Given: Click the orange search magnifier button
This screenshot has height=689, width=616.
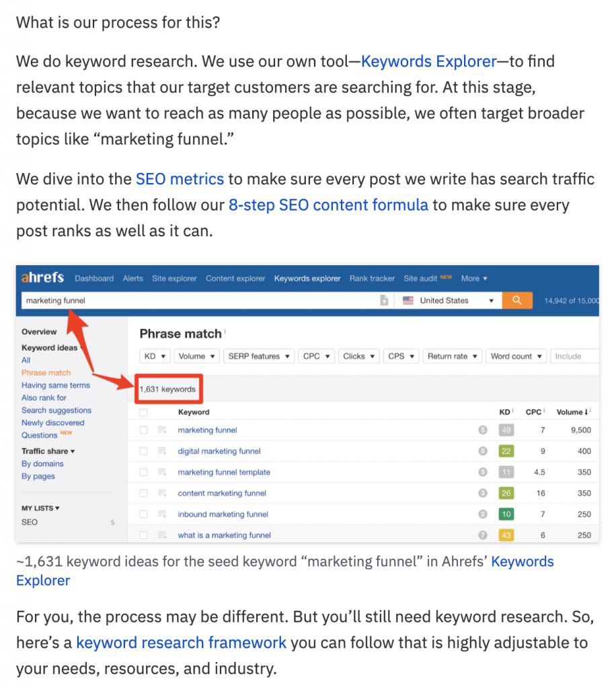Looking at the screenshot, I should click(x=517, y=301).
